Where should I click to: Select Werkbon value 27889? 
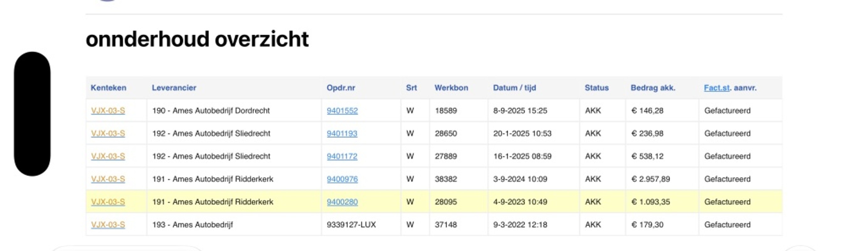[446, 156]
